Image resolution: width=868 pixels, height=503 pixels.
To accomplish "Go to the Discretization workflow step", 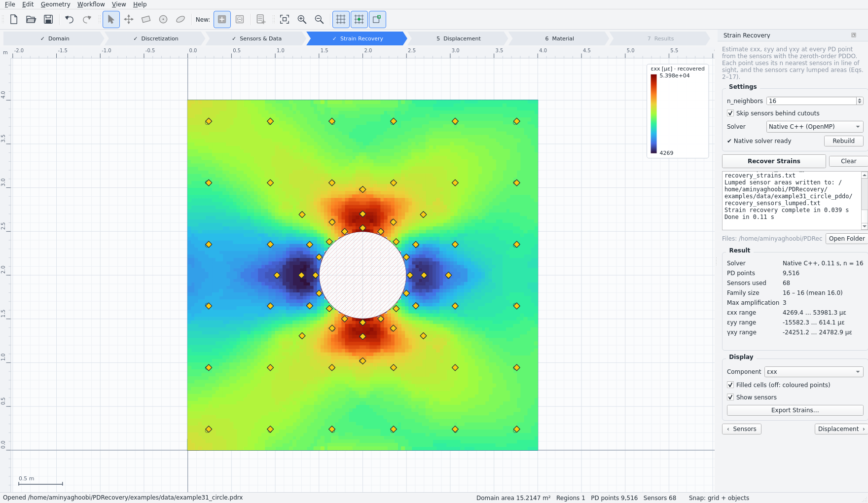I will 155,38.
